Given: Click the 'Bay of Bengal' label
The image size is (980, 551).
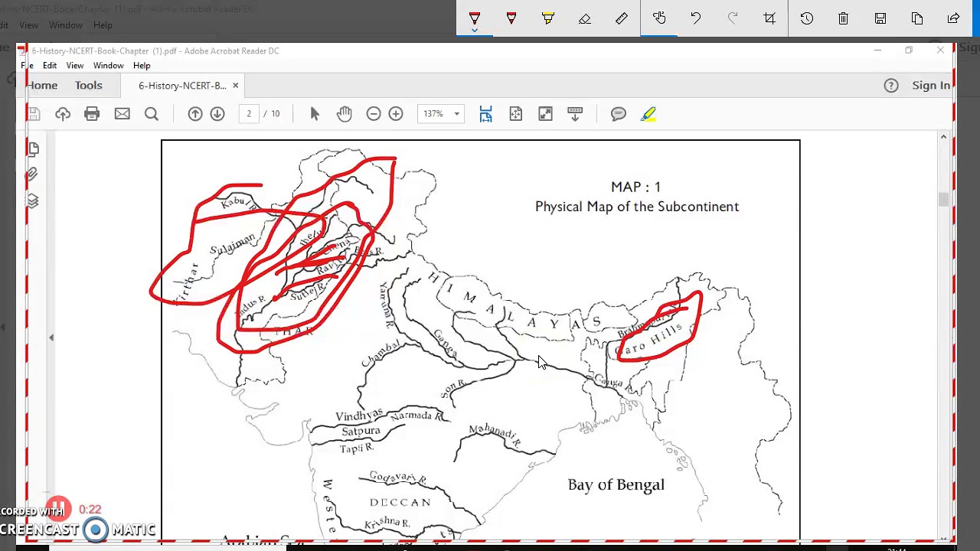Looking at the screenshot, I should (x=616, y=484).
